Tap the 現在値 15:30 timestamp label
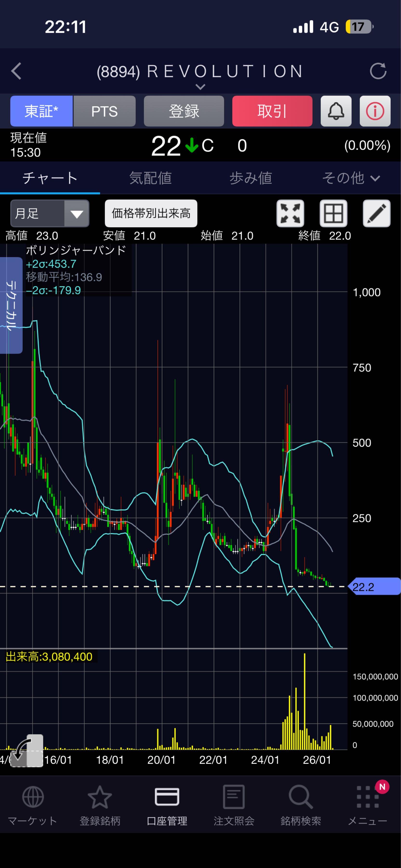The width and height of the screenshot is (401, 868). [x=28, y=145]
